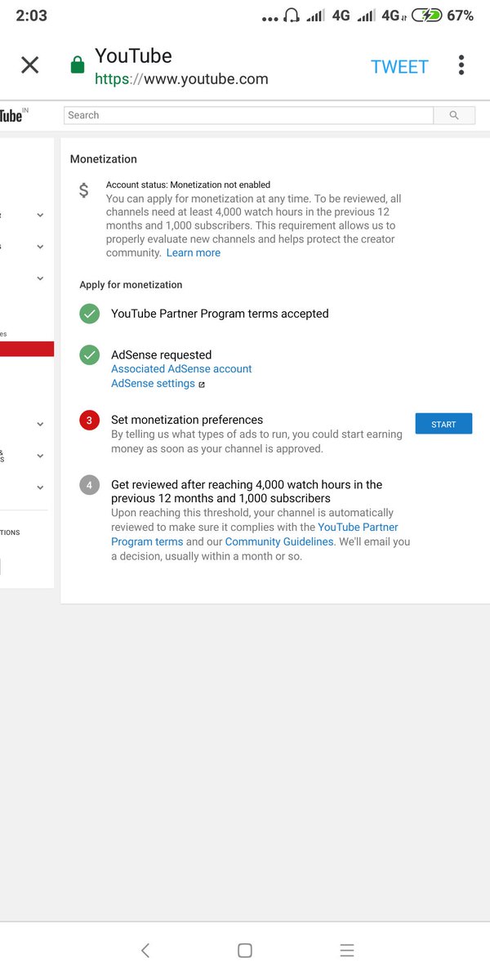Click the START button

tap(443, 424)
